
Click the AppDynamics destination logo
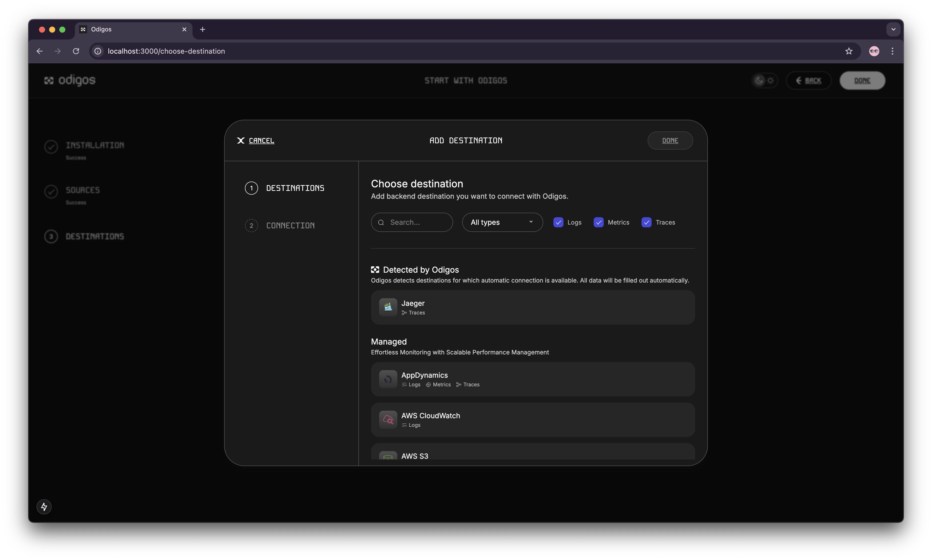(388, 379)
